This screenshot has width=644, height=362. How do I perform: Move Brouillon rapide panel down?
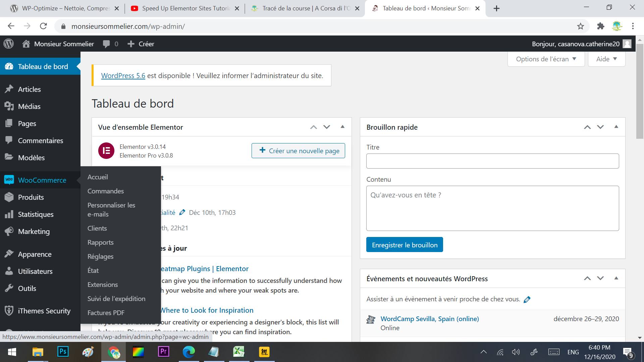(x=600, y=127)
